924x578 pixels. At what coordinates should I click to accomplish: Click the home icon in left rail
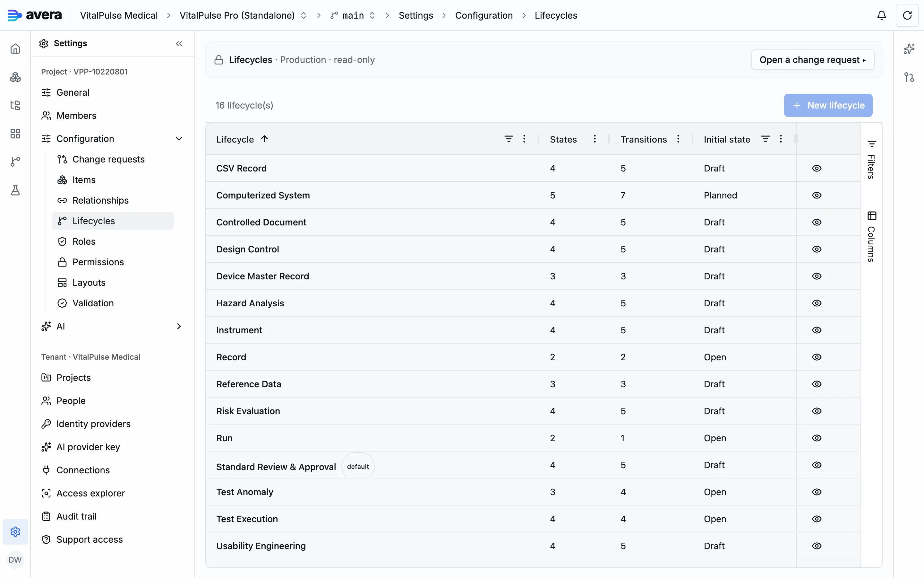pos(15,48)
